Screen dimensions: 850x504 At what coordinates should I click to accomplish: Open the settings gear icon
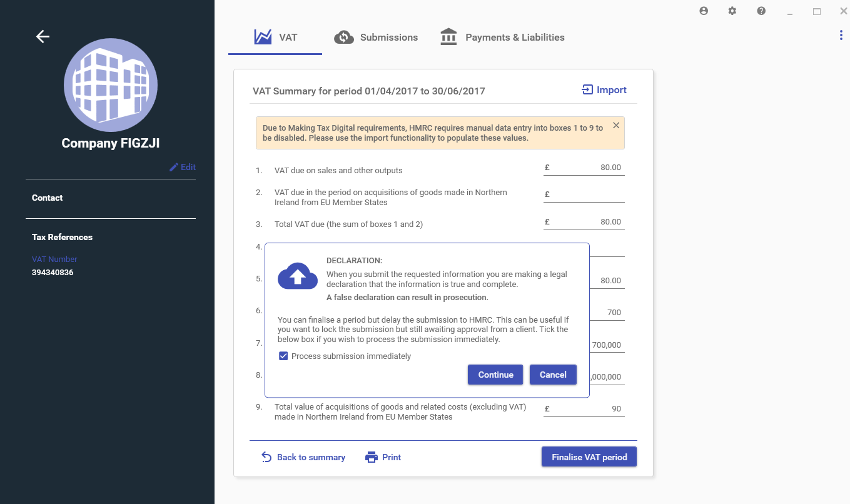[732, 11]
